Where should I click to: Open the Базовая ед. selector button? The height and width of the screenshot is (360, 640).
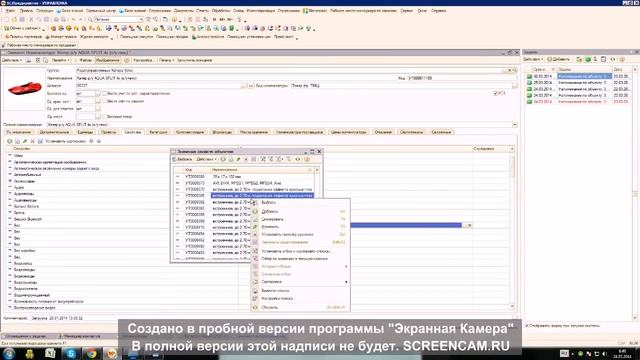click(98, 93)
